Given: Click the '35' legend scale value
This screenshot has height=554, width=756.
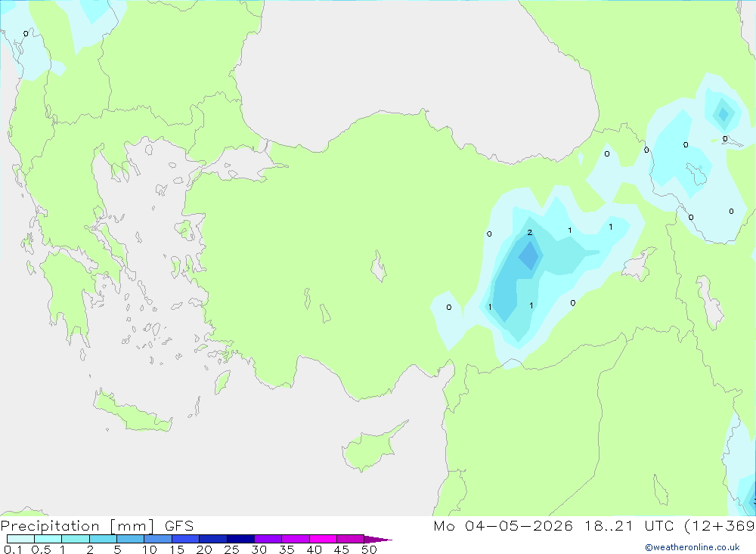Looking at the screenshot, I should [x=287, y=549].
